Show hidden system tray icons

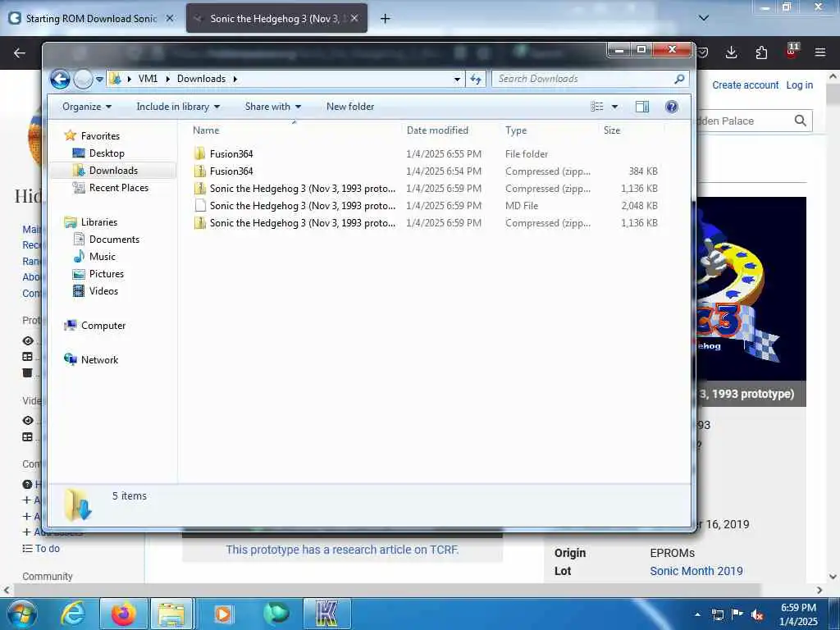(697, 614)
